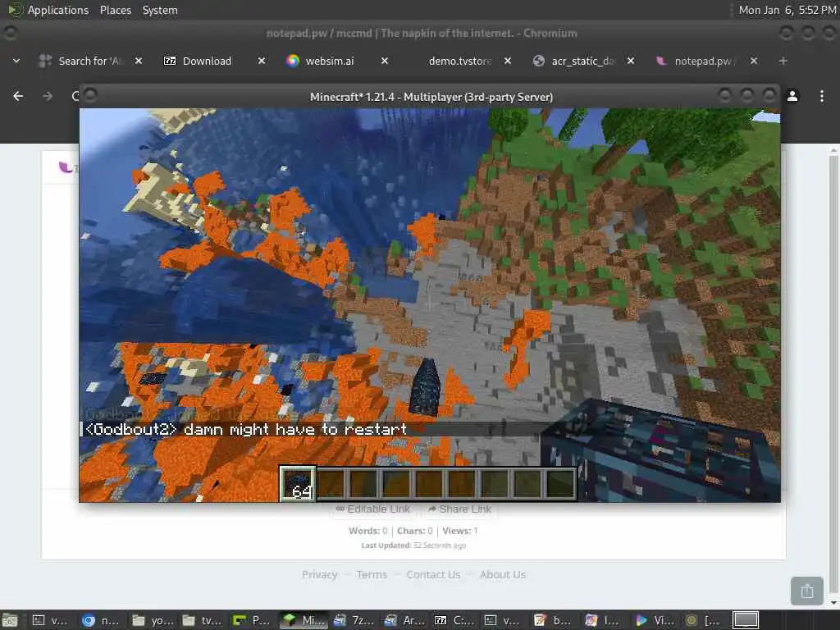Close the "Search for" tab
Image resolution: width=840 pixels, height=630 pixels.
point(138,61)
